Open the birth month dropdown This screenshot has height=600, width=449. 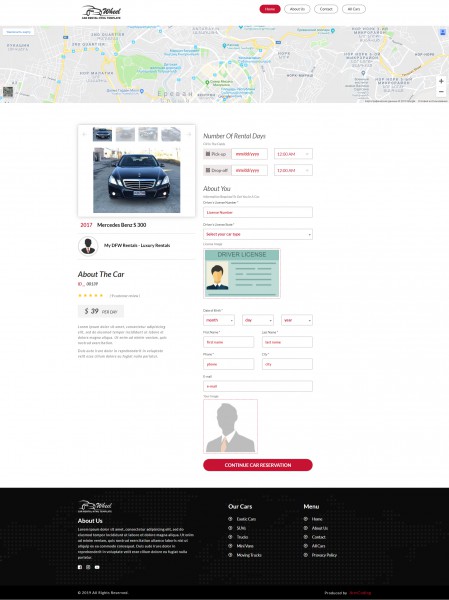[x=219, y=320]
